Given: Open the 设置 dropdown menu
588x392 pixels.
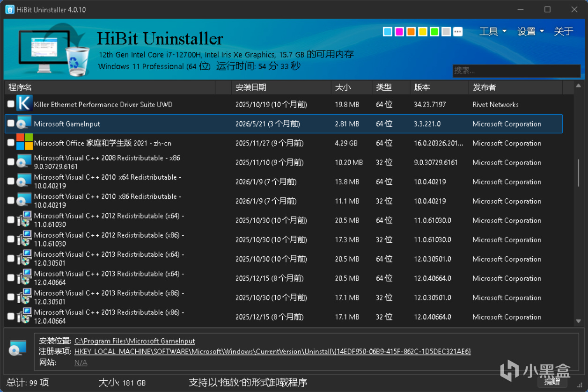Looking at the screenshot, I should pos(530,31).
